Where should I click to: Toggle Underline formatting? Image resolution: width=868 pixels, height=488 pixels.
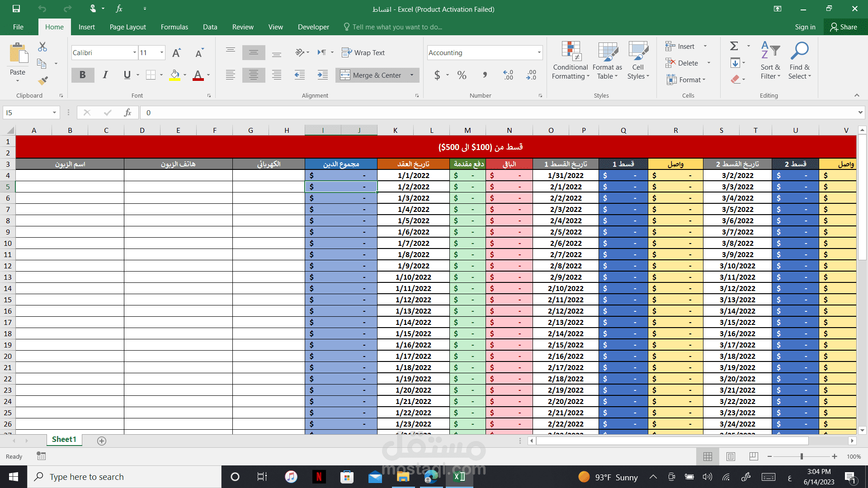coord(127,75)
